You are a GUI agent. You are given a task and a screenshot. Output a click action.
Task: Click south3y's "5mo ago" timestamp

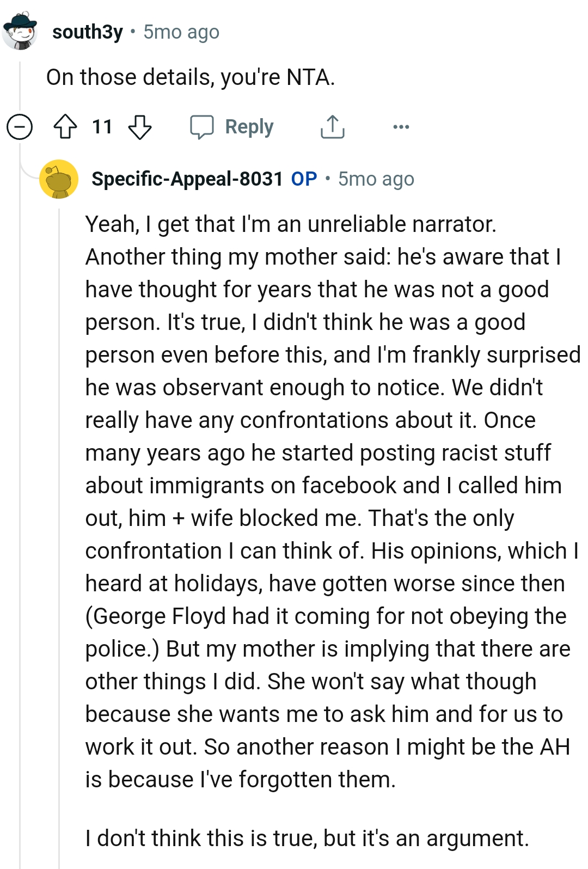pos(181,32)
